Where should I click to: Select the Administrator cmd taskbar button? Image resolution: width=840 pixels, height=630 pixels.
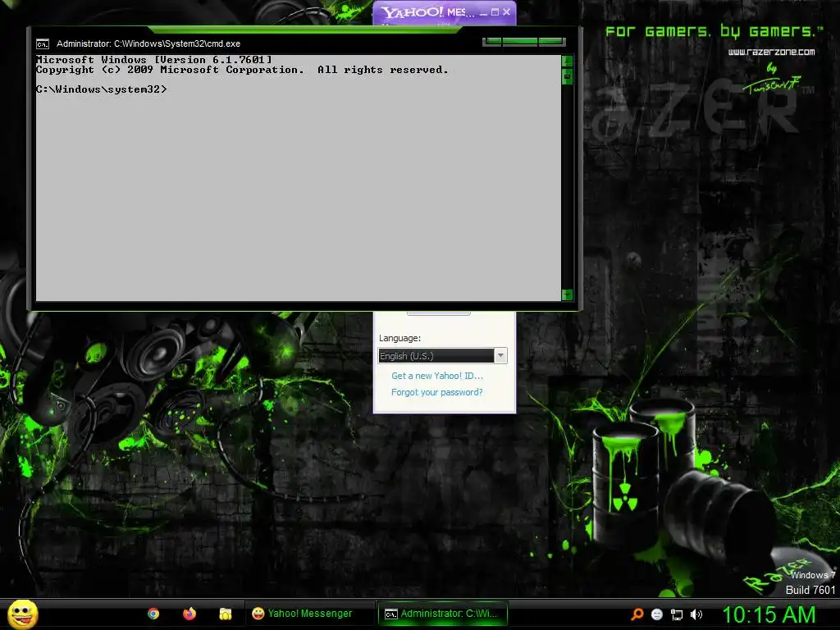click(442, 614)
